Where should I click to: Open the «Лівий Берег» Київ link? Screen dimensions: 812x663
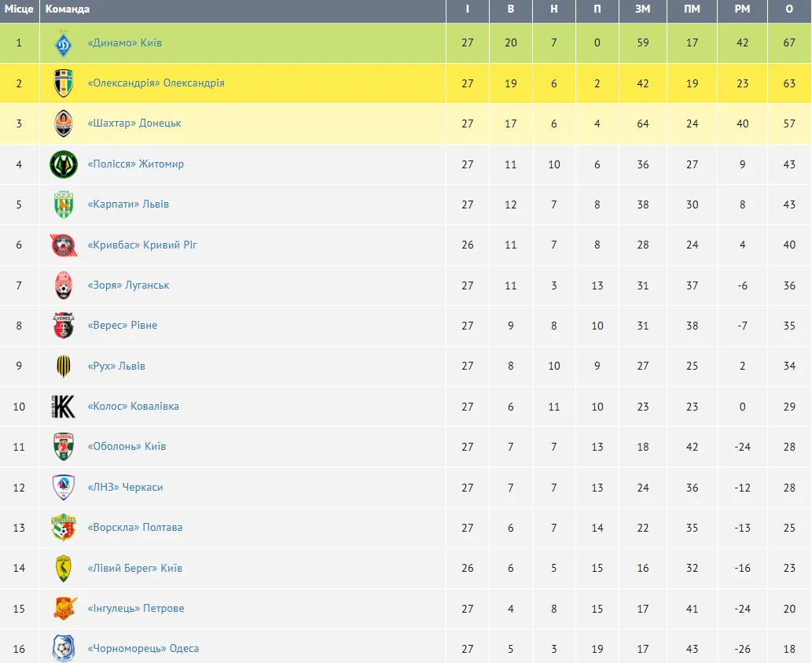click(134, 568)
